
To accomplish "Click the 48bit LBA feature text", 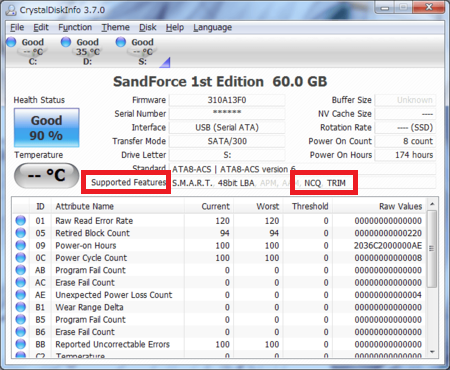I will (236, 183).
